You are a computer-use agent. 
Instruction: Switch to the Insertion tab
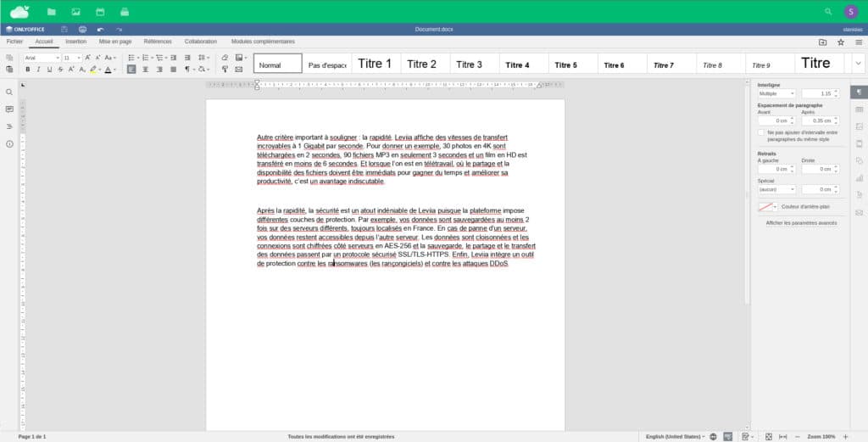[x=75, y=41]
